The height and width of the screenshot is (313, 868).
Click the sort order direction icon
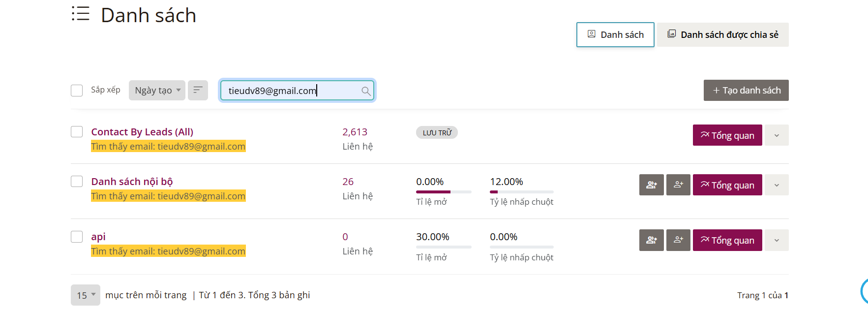[198, 90]
